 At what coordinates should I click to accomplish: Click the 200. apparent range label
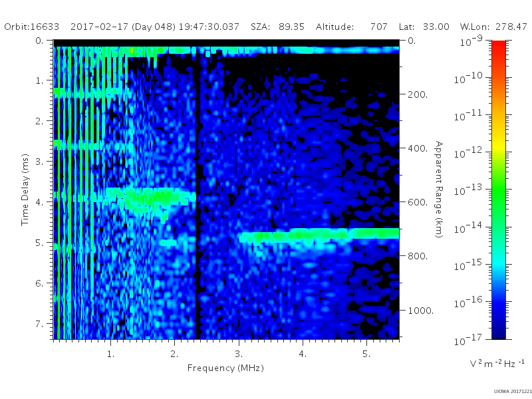tap(418, 94)
